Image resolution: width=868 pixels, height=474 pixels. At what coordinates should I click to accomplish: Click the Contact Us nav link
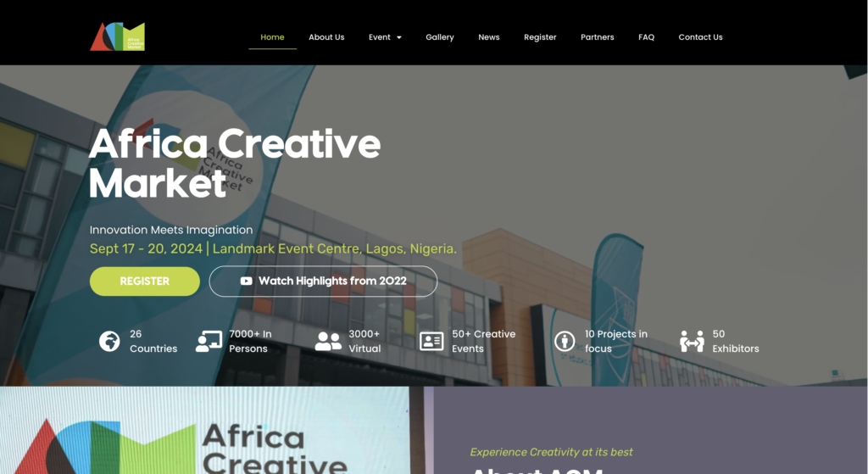pos(700,37)
